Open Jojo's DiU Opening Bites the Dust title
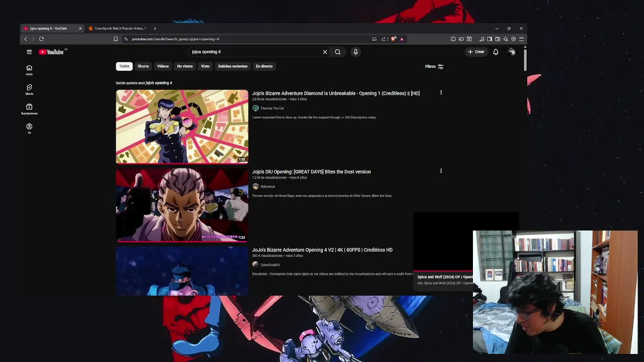The height and width of the screenshot is (362, 644). pos(311,171)
